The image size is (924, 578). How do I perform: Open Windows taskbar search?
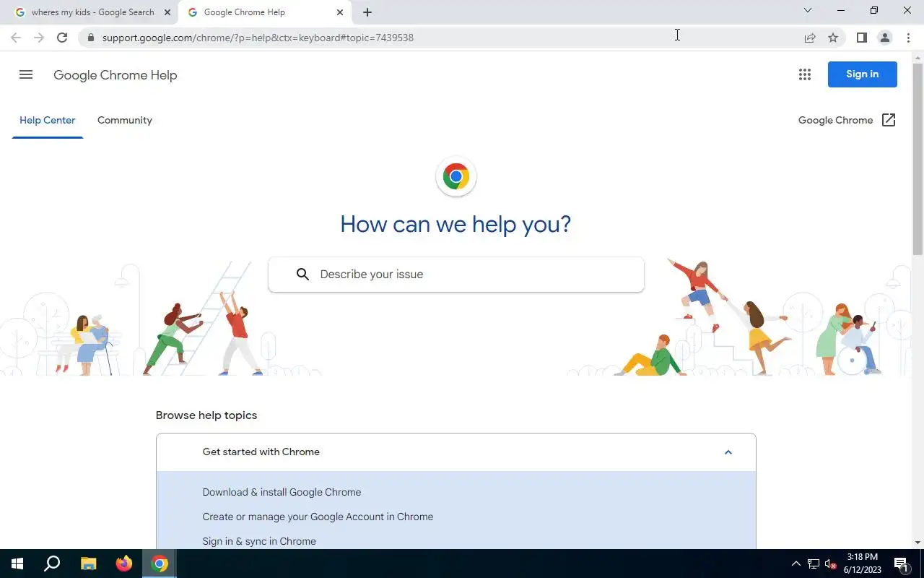52,564
